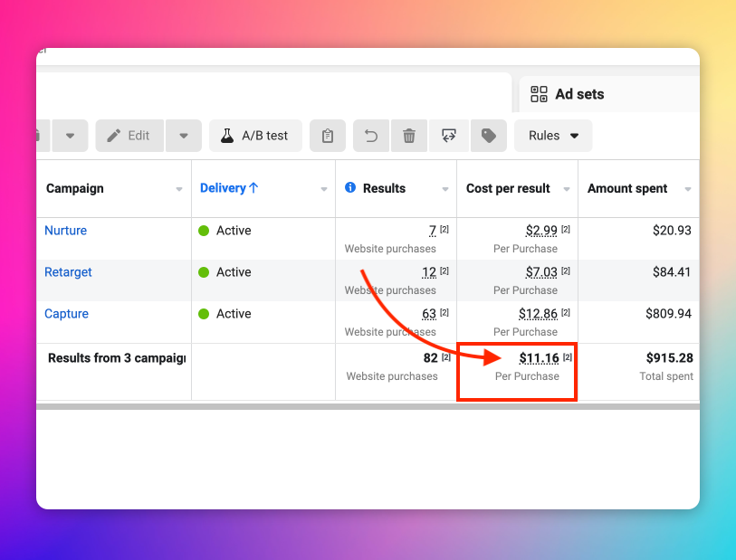Click the horizontal scrollbar under the table
Image resolution: width=736 pixels, height=560 pixels.
coord(368,406)
